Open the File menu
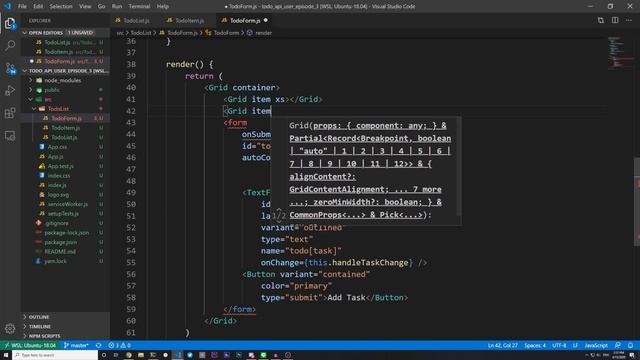Viewport: 640px width, 360px height. [x=22, y=6]
